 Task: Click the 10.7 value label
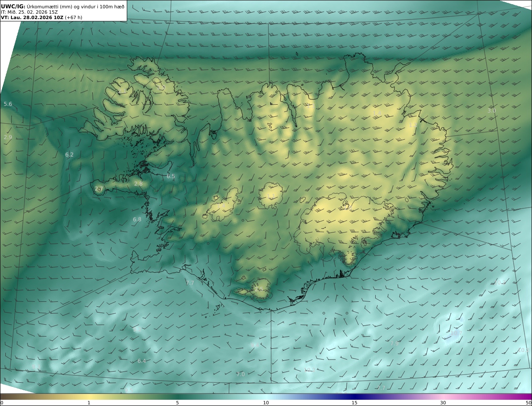(x=456, y=333)
